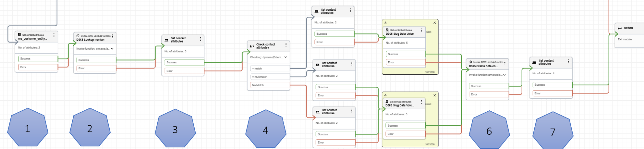The image size is (644, 149).
Task: Expand Invoke function dropdown in D365 Create note-co
Action: coord(504,75)
